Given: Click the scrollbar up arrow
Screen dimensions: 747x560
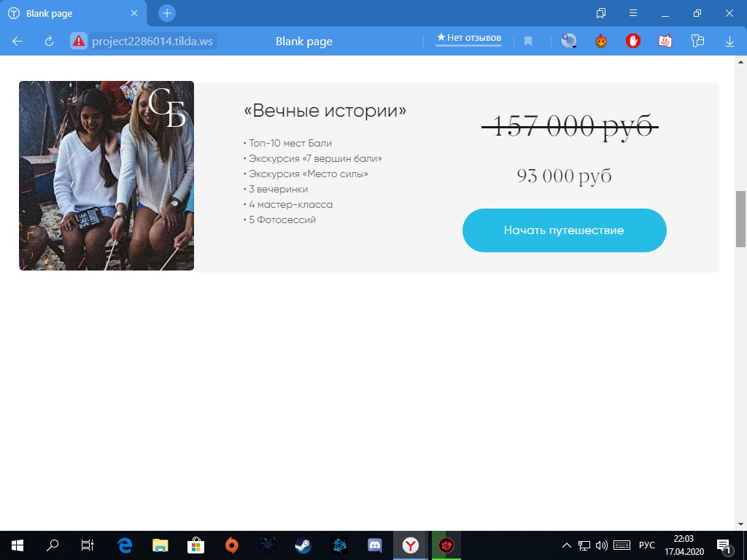Looking at the screenshot, I should (x=740, y=61).
